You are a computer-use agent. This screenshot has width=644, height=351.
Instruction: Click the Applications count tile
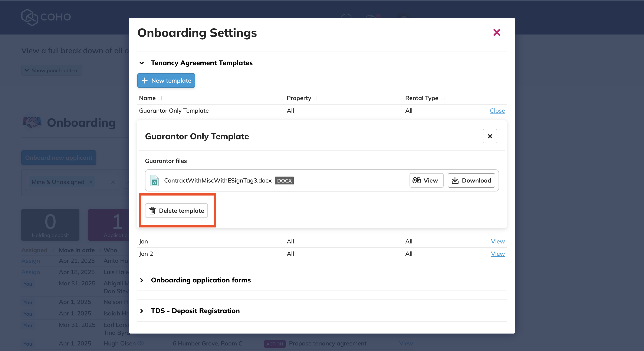tap(108, 225)
